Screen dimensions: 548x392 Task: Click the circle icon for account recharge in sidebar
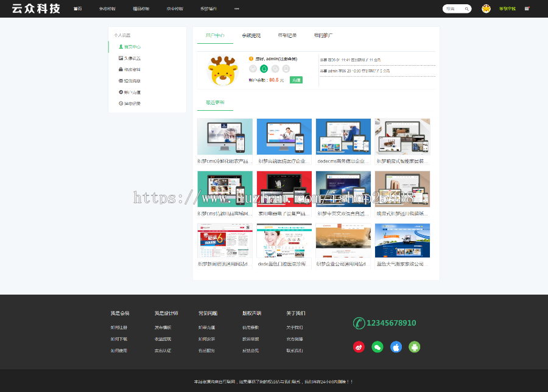click(x=121, y=93)
